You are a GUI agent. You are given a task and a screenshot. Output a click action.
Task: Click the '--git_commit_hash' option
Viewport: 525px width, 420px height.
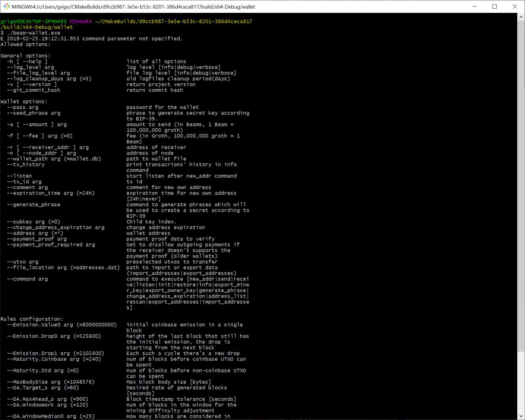[33, 90]
